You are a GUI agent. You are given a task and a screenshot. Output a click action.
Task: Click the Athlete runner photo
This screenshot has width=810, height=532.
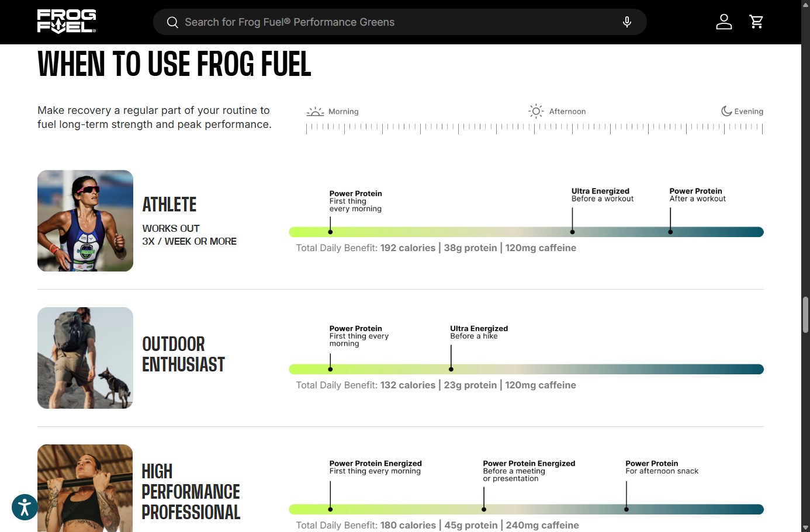tap(85, 221)
